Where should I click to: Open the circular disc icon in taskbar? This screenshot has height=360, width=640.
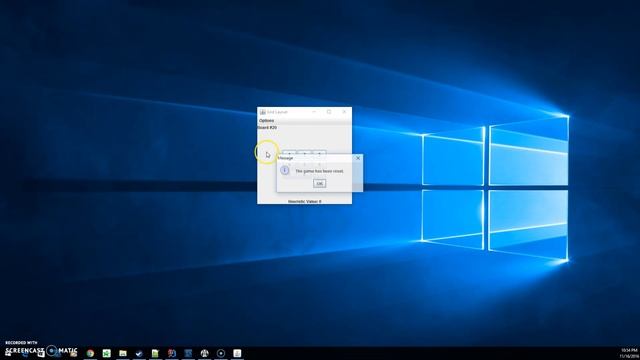[x=221, y=353]
